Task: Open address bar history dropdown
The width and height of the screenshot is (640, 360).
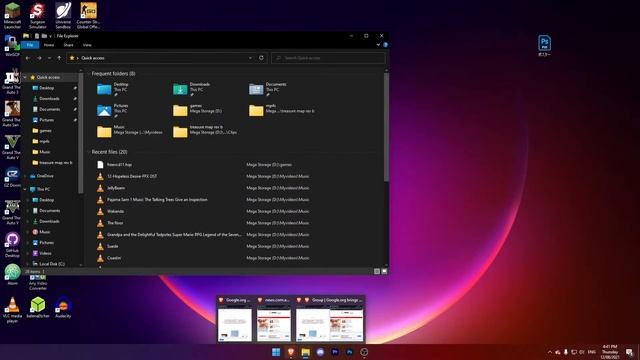Action: tap(250, 58)
